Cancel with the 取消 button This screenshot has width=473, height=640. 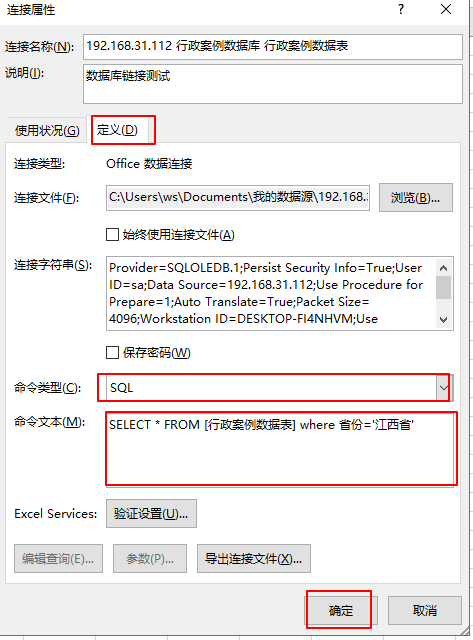pos(425,611)
